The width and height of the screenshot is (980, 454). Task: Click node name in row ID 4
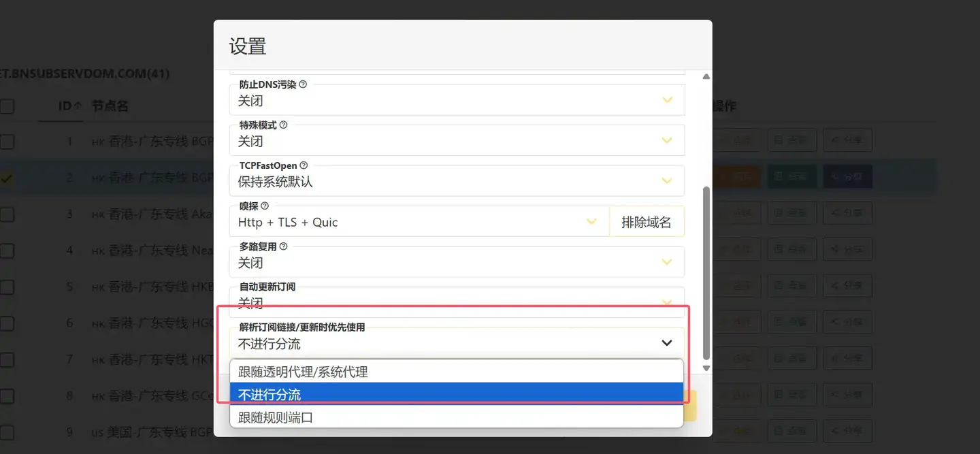pos(152,250)
